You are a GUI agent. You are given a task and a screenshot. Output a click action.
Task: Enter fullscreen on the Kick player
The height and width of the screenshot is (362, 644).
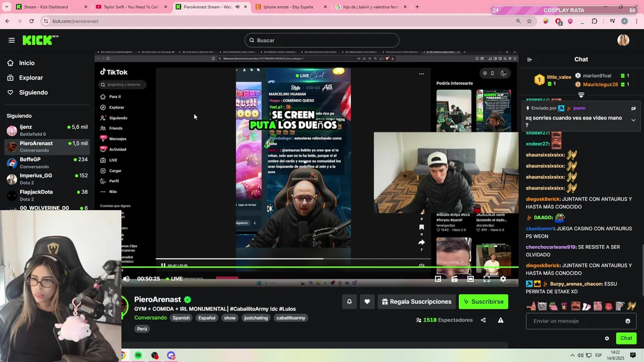[487, 279]
